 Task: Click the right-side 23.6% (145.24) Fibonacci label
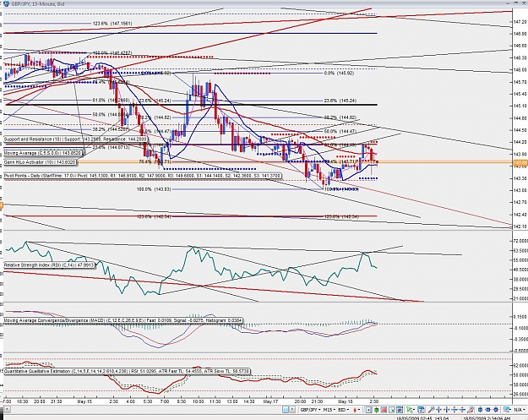coord(340,101)
